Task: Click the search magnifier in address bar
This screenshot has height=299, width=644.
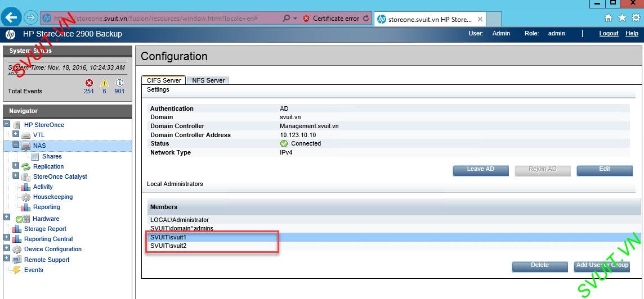Action: (287, 19)
